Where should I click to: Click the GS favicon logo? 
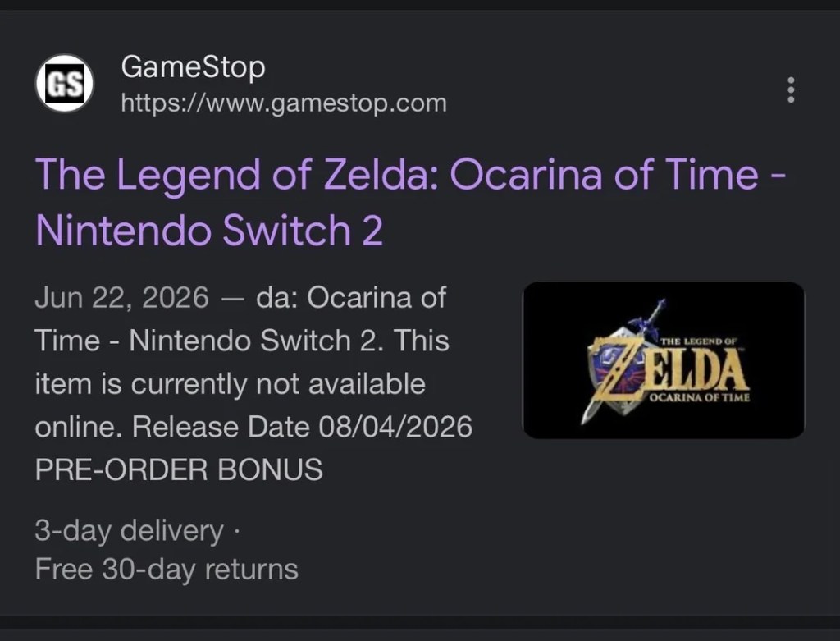point(65,84)
